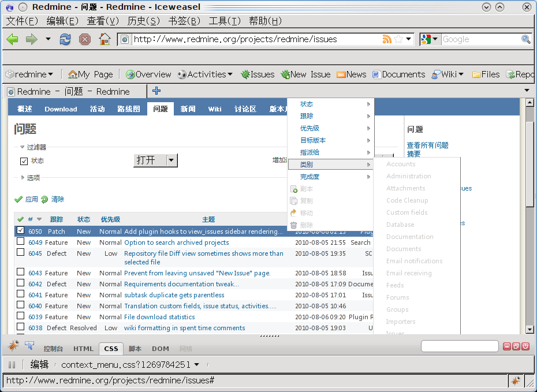The image size is (537, 392).
Task: Open a new browser tab with plus icon
Action: [x=156, y=91]
